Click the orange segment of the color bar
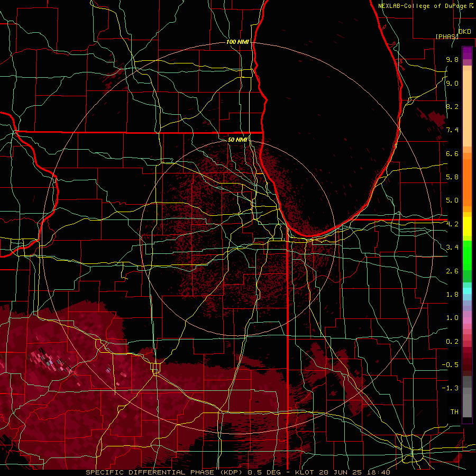Screen dimensions: 476x476 467,183
